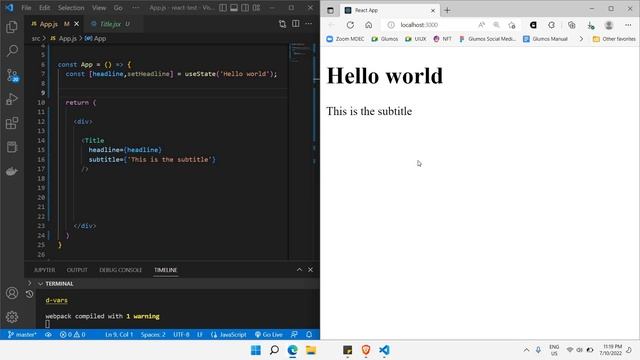Open Customize Layout in title bar

256,8
